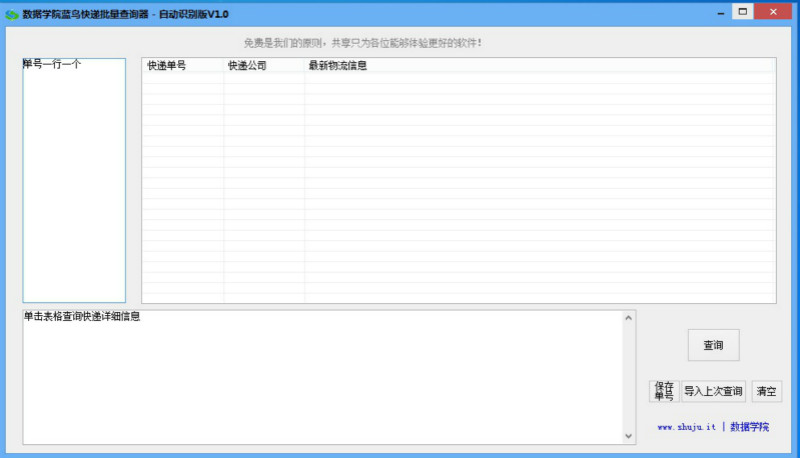
Task: Click the detail area scrollbar track
Action: (x=629, y=377)
